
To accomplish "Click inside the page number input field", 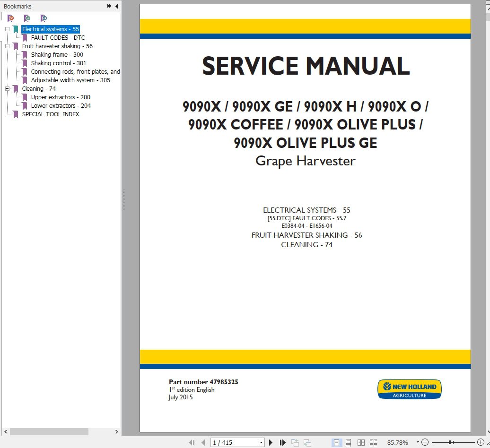I will 227,442.
